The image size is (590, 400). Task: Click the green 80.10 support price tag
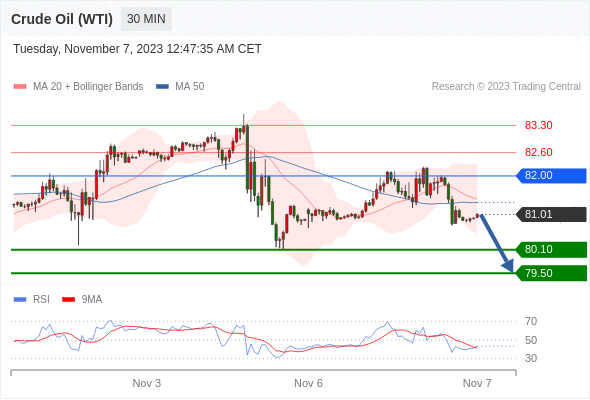(551, 249)
